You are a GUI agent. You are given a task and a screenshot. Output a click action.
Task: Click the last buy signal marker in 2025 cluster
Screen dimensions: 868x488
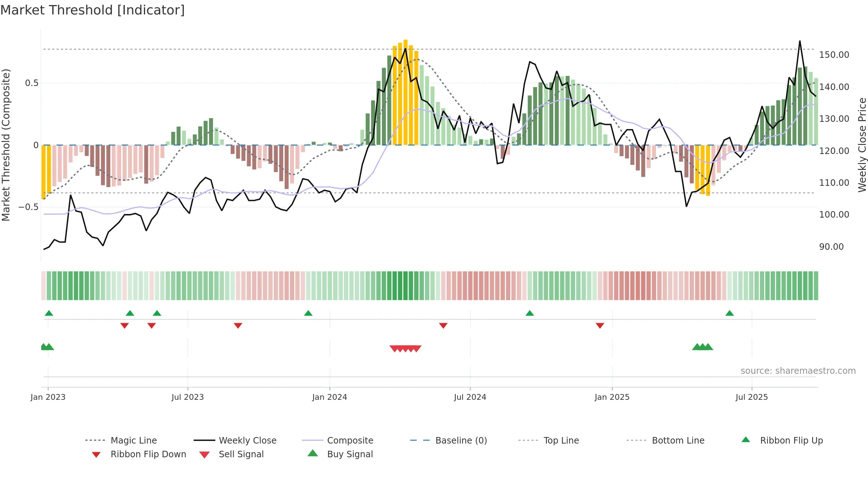[708, 347]
